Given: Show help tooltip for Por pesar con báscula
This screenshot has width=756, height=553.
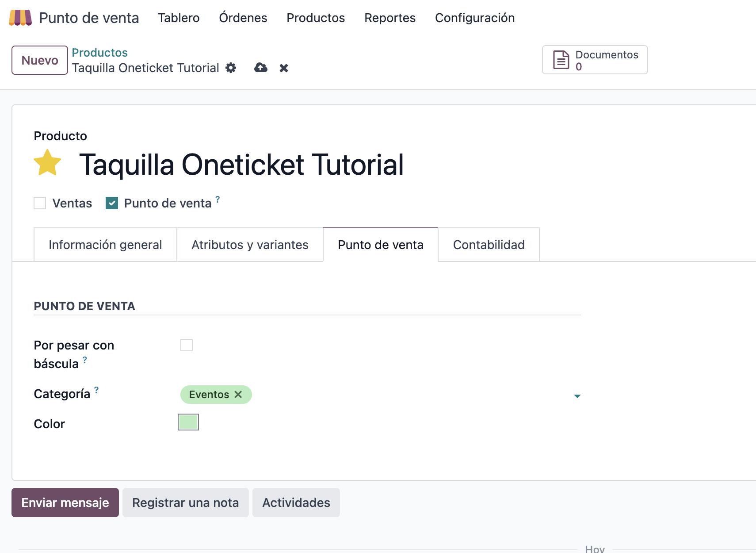Looking at the screenshot, I should pos(85,360).
